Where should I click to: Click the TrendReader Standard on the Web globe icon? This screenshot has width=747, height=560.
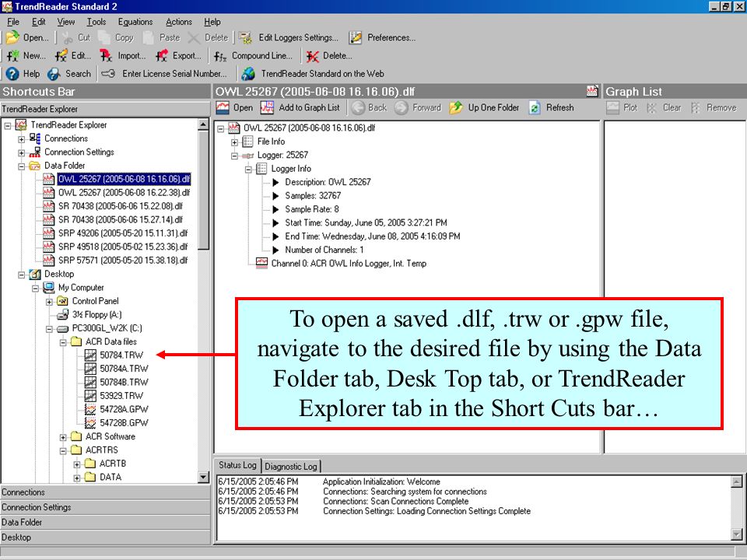[247, 74]
